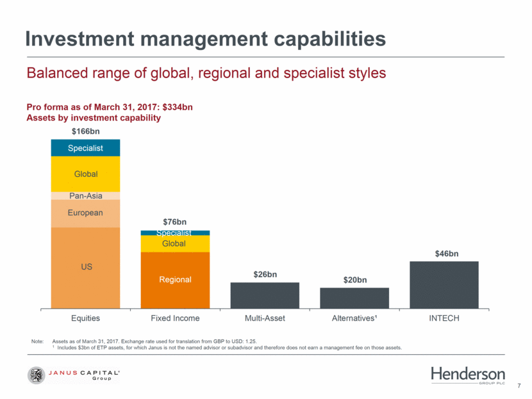Click the Specialist segment in Fixed Income bar

[x=175, y=233]
